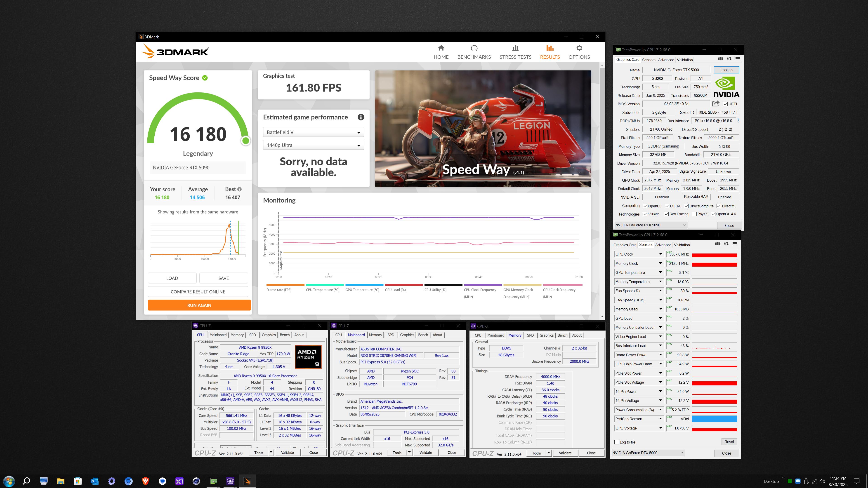
Task: Click the 3DMark results vertical scrollbar
Action: click(602, 108)
